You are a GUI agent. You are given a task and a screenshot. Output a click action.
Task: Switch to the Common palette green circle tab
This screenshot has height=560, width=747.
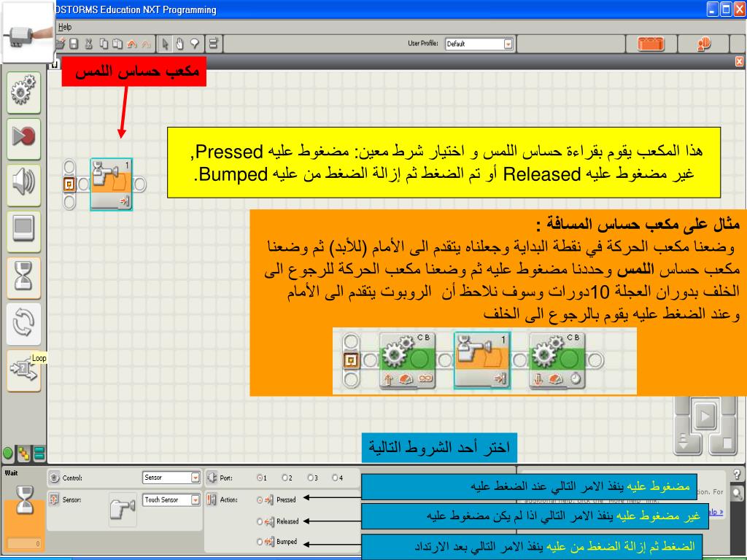(x=8, y=454)
